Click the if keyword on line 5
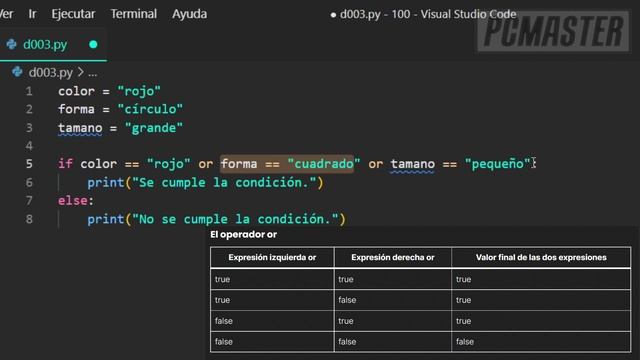The width and height of the screenshot is (640, 360). click(x=65, y=164)
